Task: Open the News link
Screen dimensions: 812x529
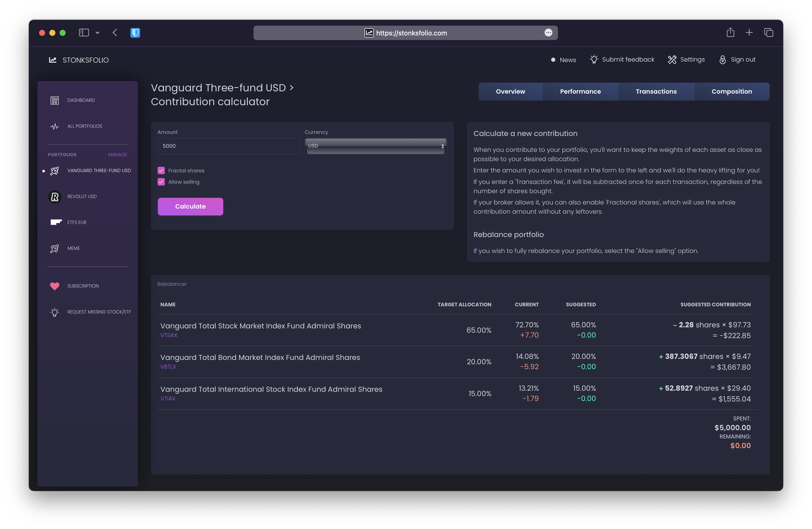Action: tap(568, 60)
